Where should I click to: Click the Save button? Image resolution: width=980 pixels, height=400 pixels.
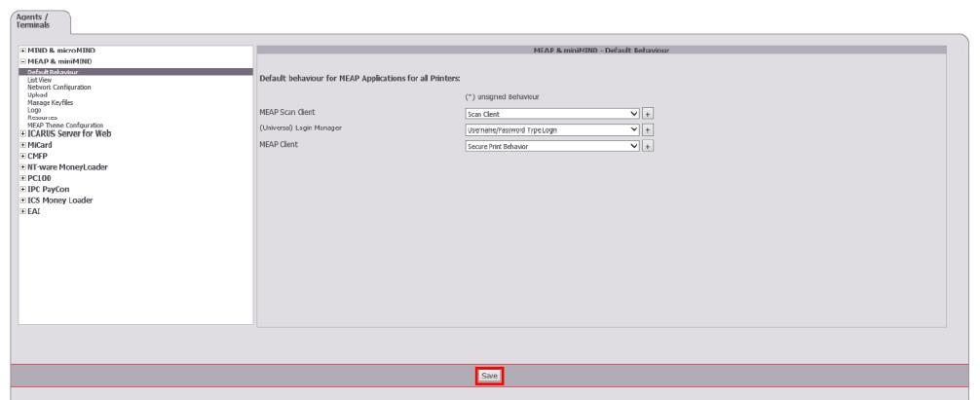(x=489, y=376)
